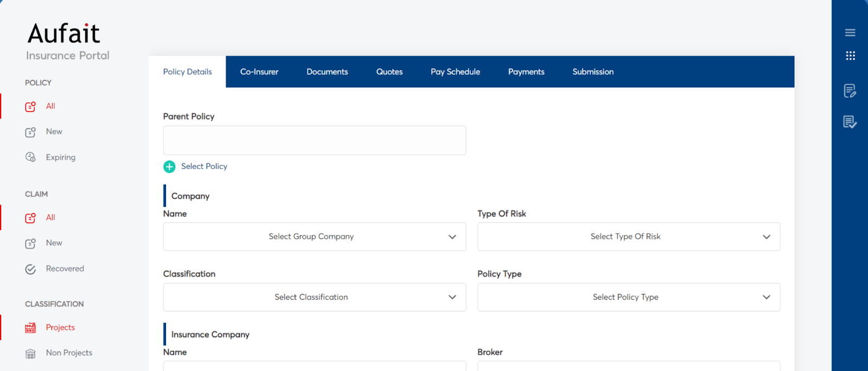The height and width of the screenshot is (371, 868).
Task: Click the Policy New sidebar icon
Action: click(x=30, y=132)
